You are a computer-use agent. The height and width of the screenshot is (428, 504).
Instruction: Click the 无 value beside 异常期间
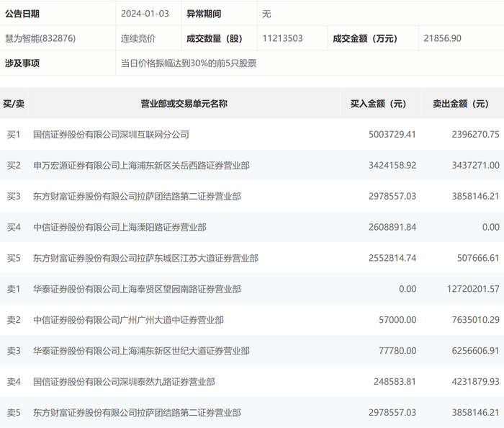[266, 14]
